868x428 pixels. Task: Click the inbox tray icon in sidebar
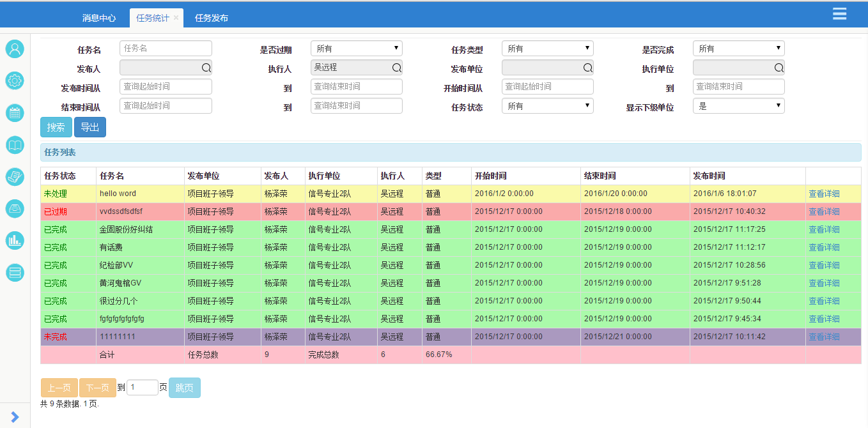[x=15, y=208]
